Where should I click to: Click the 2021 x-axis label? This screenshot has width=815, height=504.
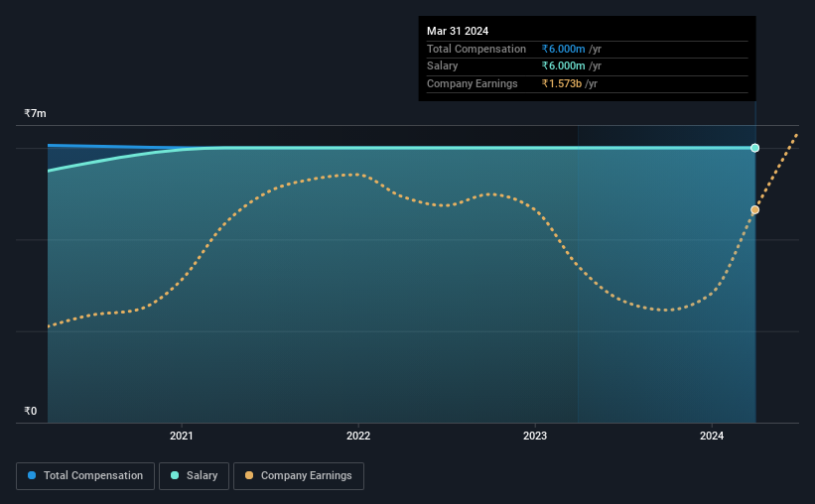[182, 436]
